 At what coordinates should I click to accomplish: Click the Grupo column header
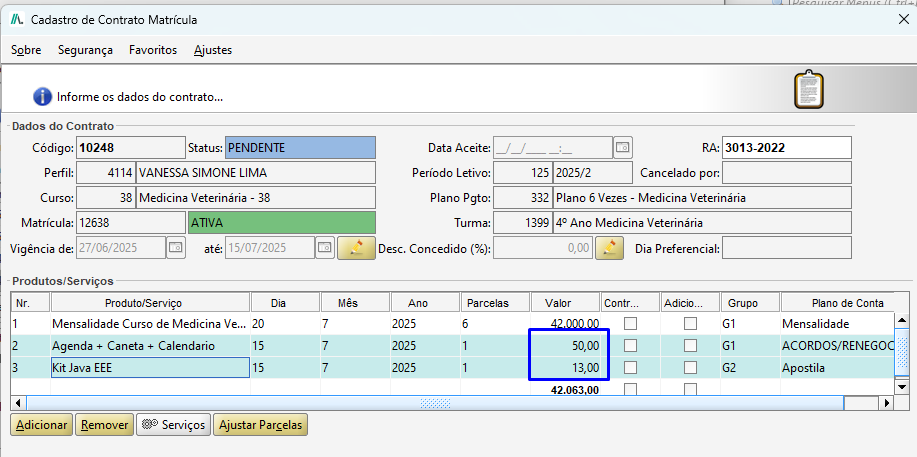click(x=750, y=303)
